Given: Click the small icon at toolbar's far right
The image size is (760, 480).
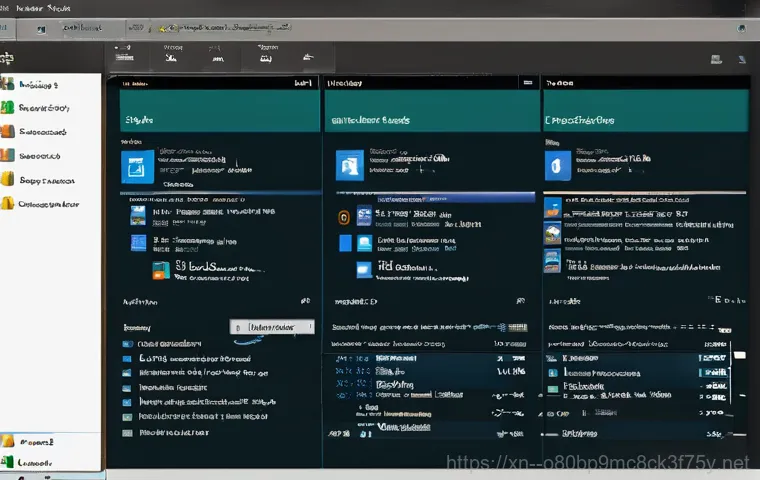Looking at the screenshot, I should [x=742, y=60].
